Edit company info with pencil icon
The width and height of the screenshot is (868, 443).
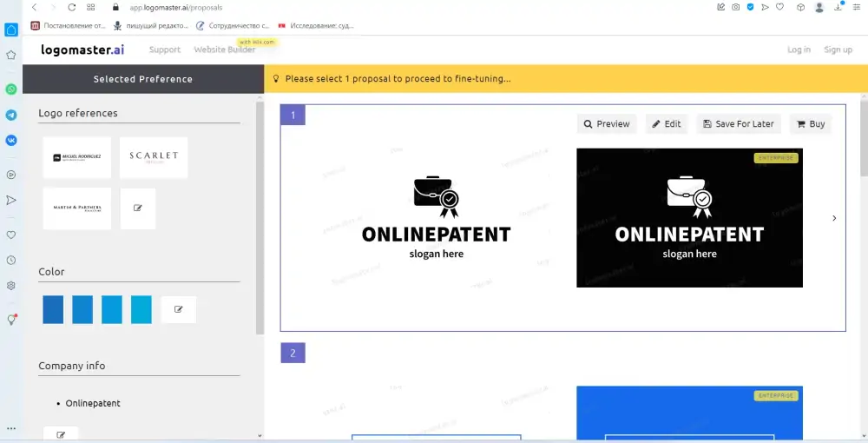(x=61, y=433)
